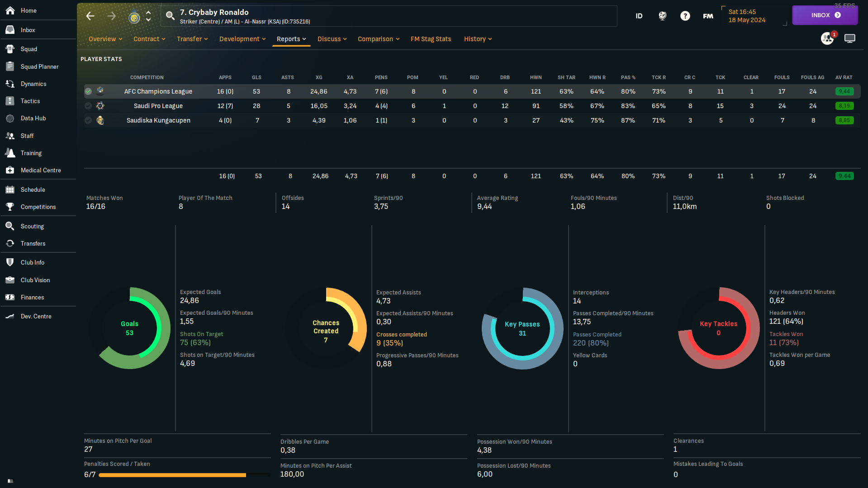Click the green Goals donut chart
Screen dimensions: 868x488
(130, 328)
